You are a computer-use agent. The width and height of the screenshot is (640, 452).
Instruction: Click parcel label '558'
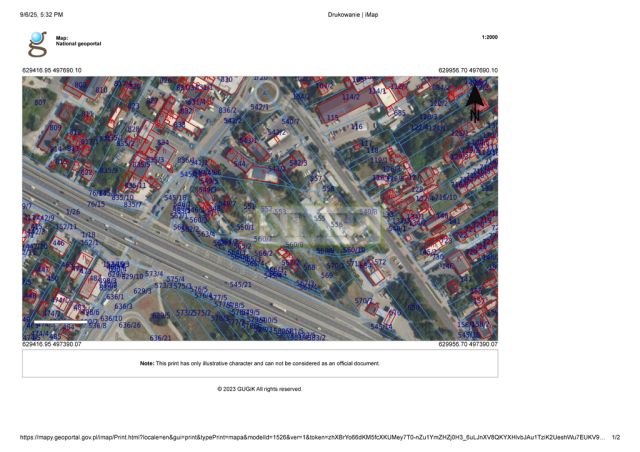pos(328,189)
